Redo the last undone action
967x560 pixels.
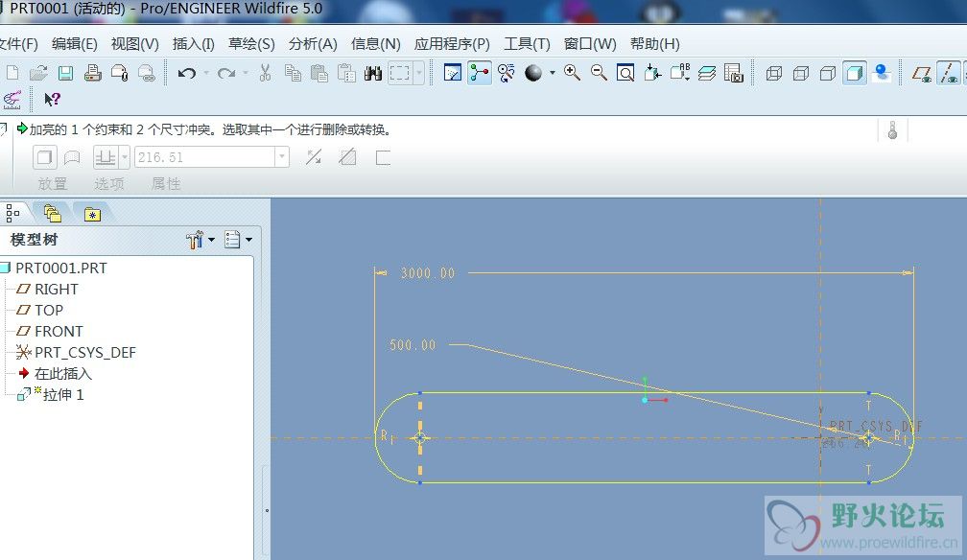coord(226,74)
